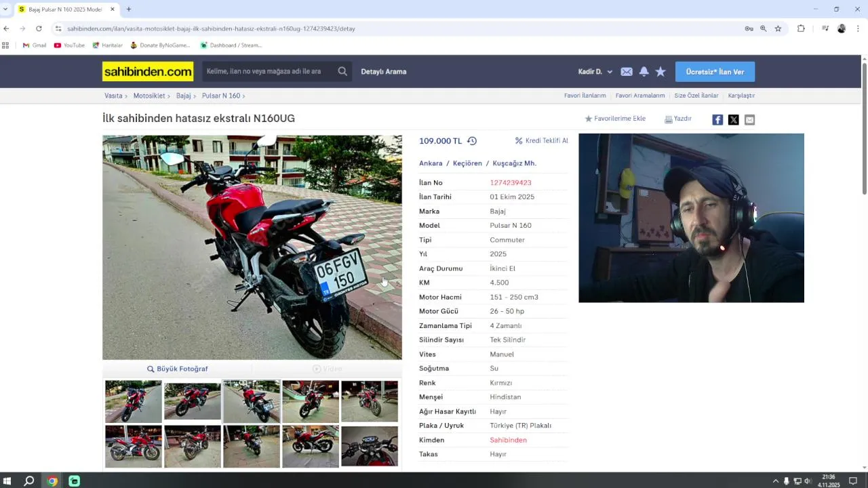This screenshot has width=868, height=488.
Task: Open Dashboard / Stream bookmark
Action: 231,45
